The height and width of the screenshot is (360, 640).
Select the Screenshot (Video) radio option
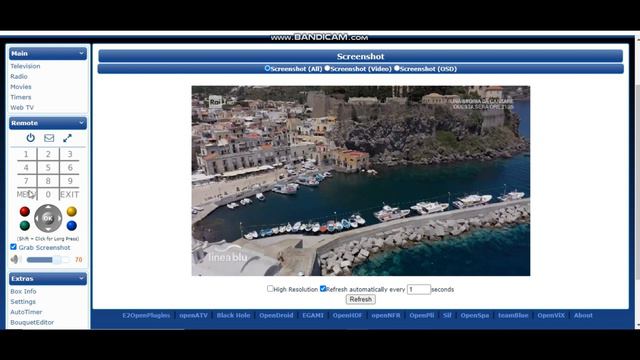point(327,69)
